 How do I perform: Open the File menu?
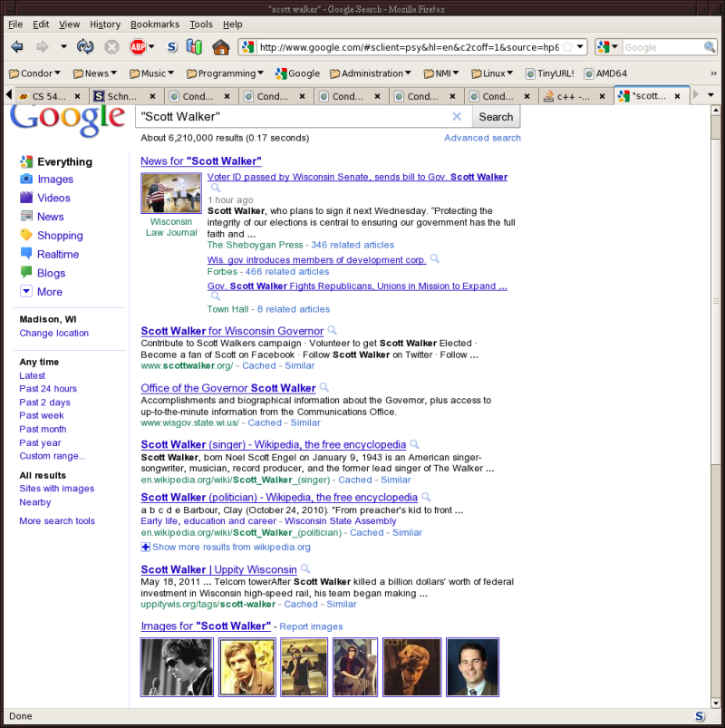[15, 24]
